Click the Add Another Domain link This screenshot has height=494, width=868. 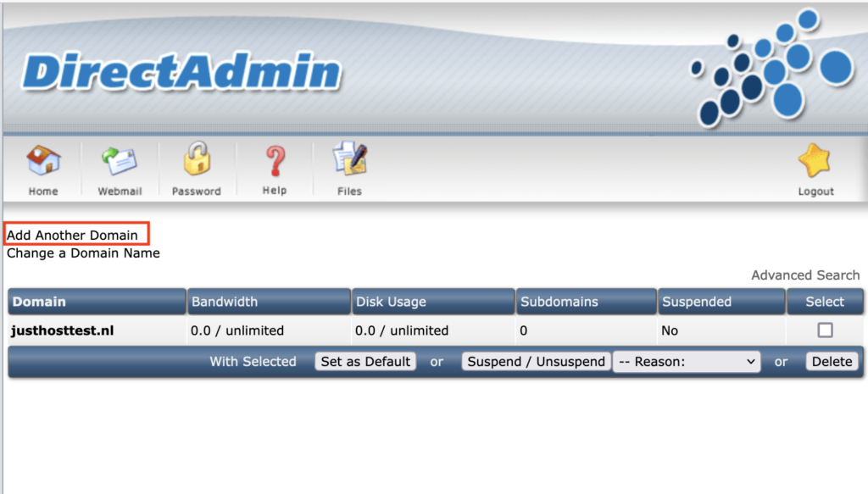72,235
